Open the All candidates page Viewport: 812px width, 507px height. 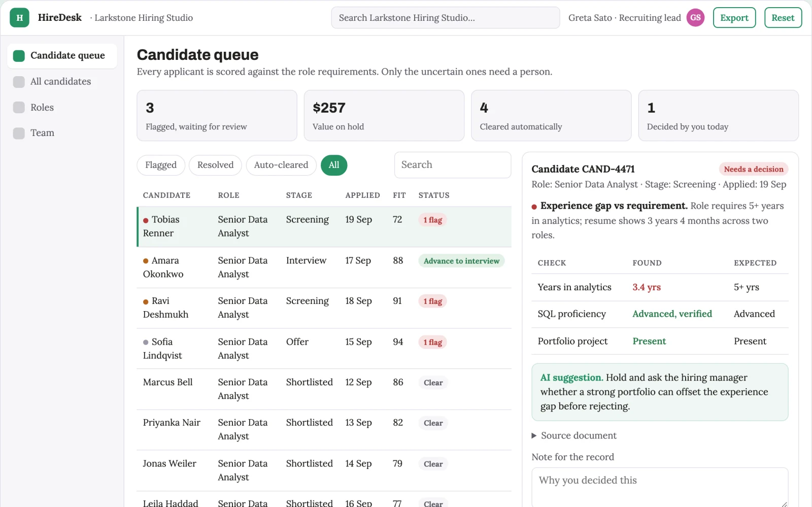coord(62,82)
